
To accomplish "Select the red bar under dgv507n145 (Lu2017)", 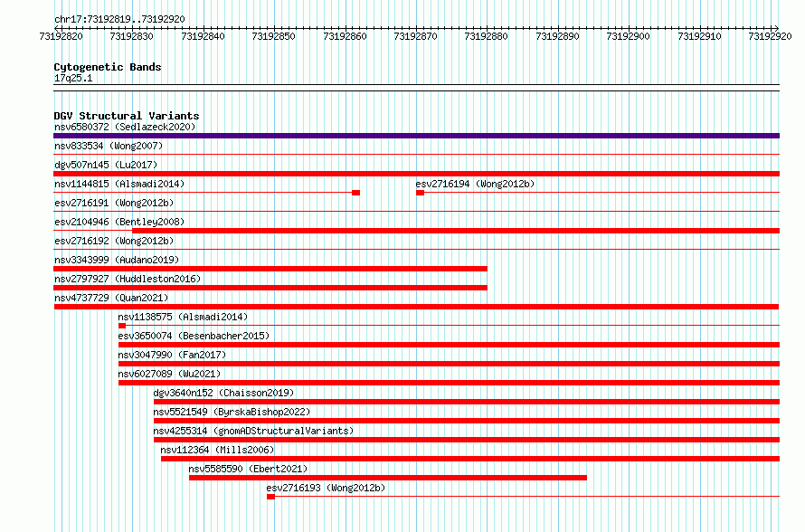I will 416,174.
